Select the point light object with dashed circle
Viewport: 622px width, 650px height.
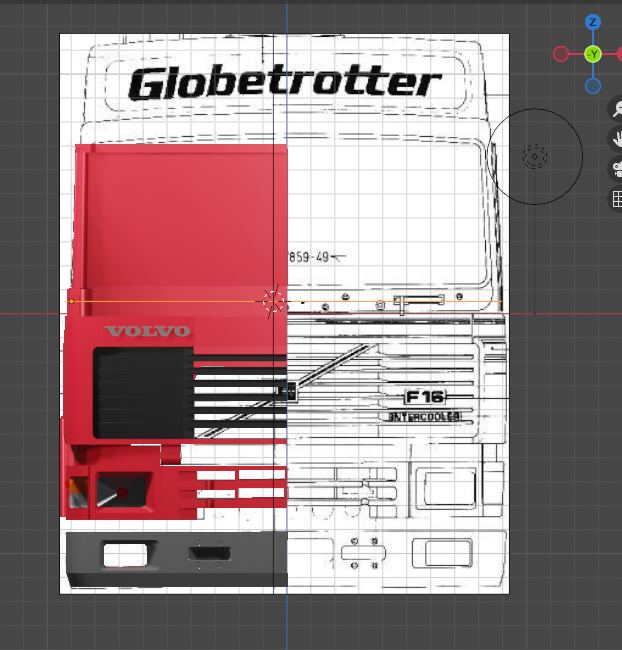coord(535,157)
